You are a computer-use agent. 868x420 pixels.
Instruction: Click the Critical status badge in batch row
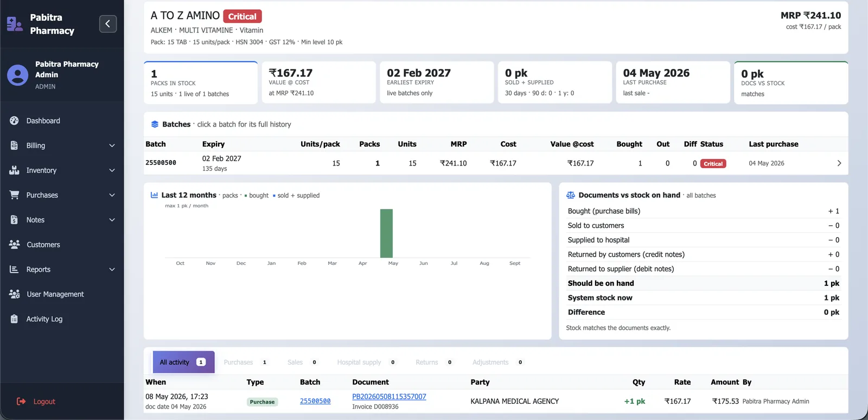[x=713, y=163]
